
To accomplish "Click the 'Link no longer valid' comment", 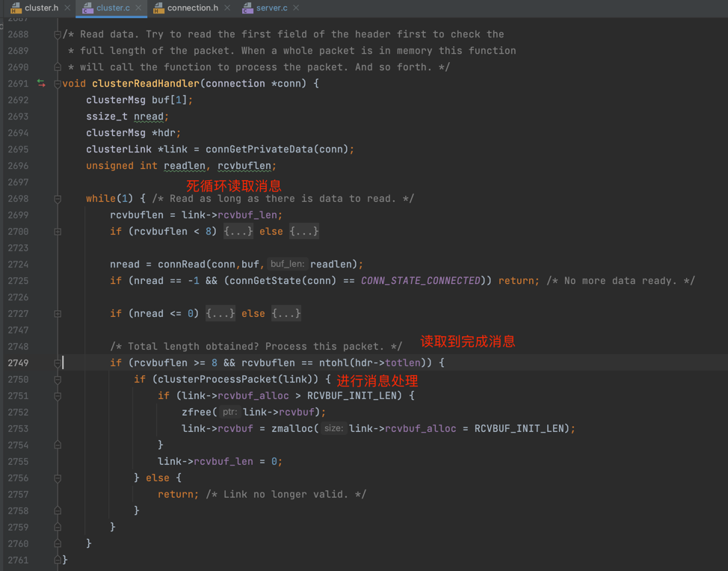I will [x=286, y=495].
